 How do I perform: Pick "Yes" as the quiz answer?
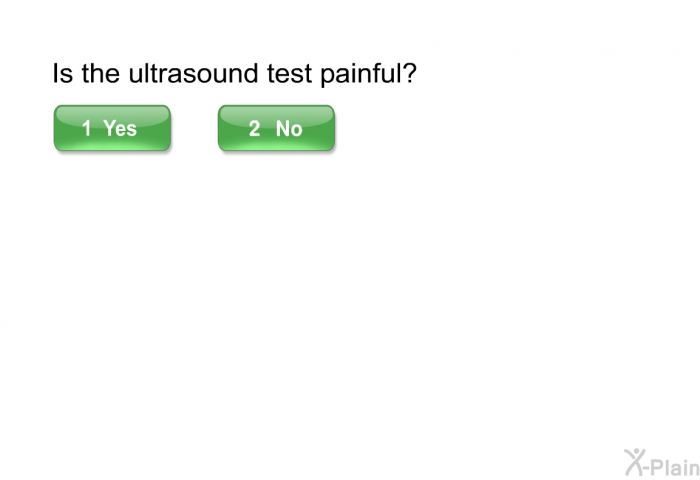[112, 128]
